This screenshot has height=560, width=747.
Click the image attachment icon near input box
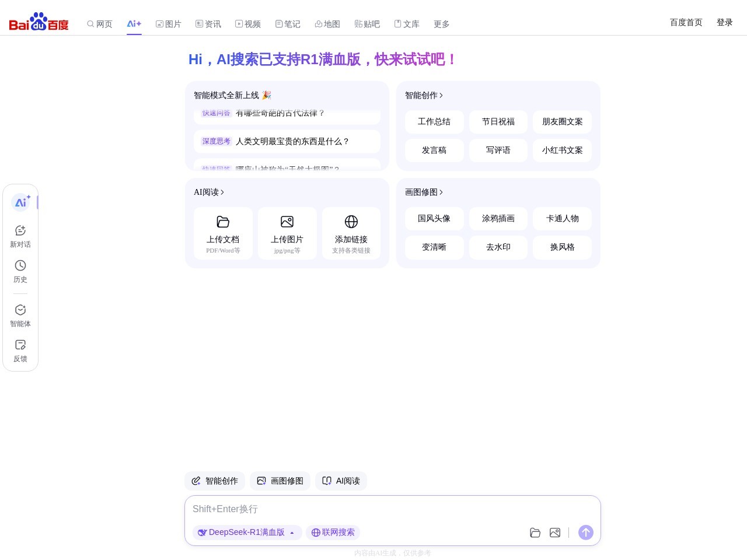pyautogui.click(x=555, y=533)
